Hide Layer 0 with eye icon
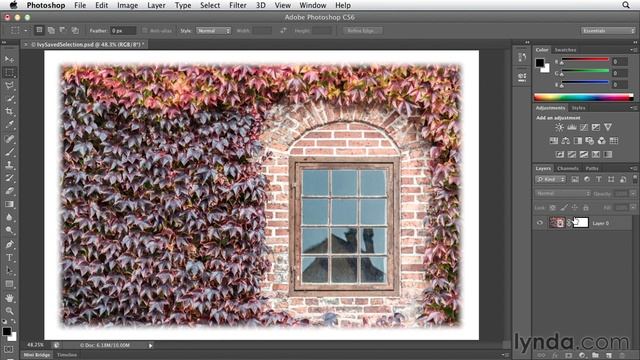The image size is (640, 360). (x=540, y=223)
